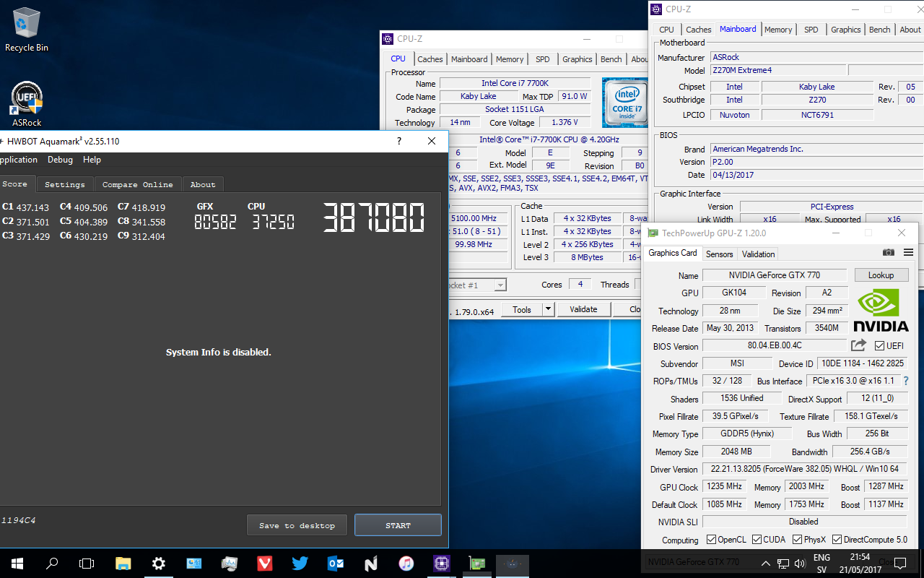The width and height of the screenshot is (924, 578).
Task: Open the Socket #1 selection dropdown in CPU-Z
Action: coord(500,285)
